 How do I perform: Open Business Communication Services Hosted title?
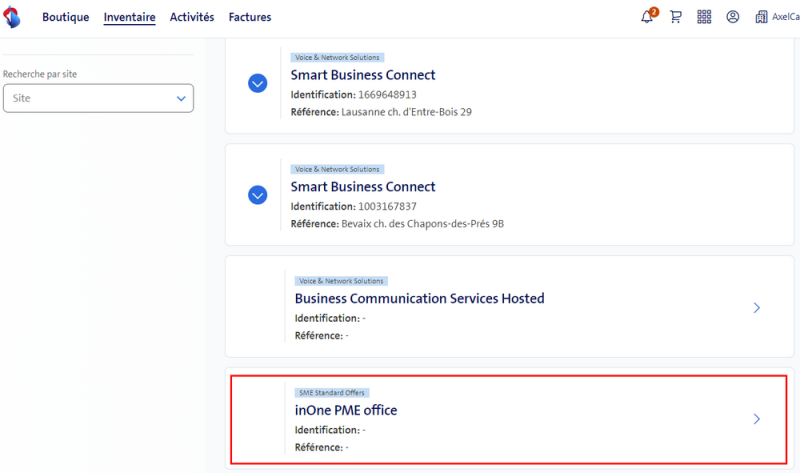(x=419, y=298)
